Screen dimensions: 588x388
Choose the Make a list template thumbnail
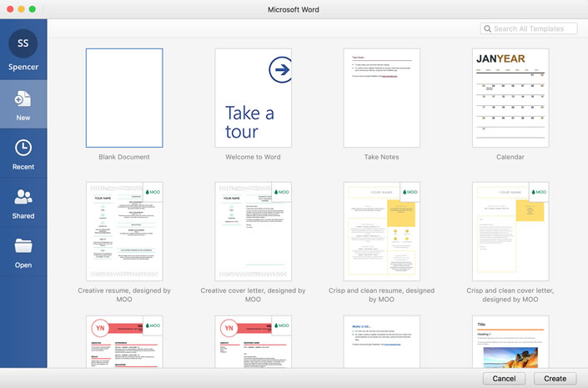382,341
